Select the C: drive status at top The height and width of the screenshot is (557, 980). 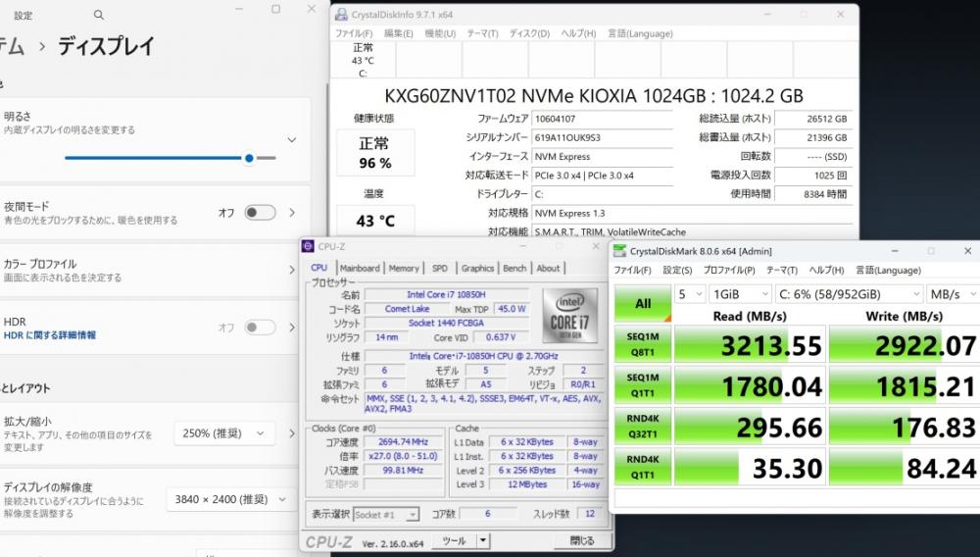coord(363,60)
